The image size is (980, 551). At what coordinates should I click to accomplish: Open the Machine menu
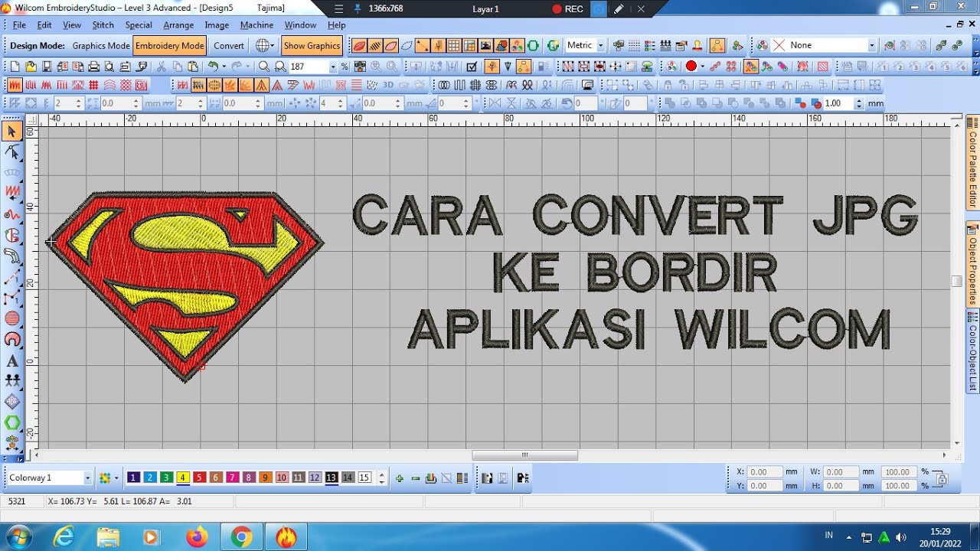256,25
